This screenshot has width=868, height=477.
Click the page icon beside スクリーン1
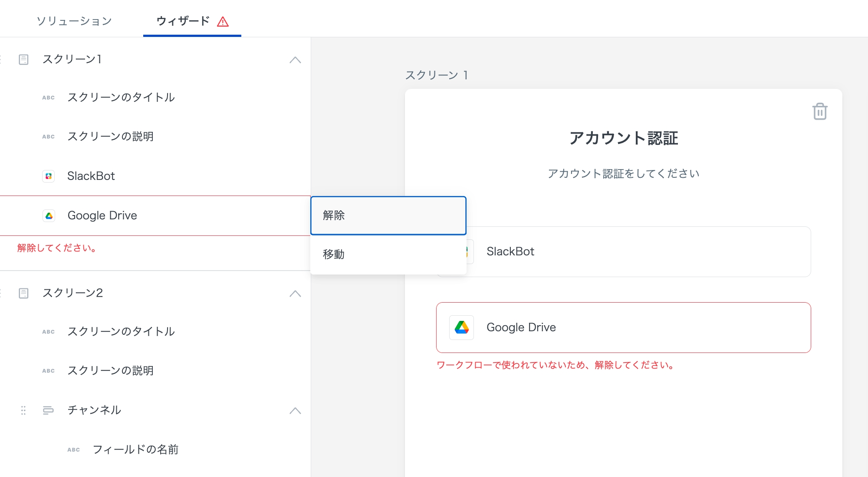[x=24, y=59]
